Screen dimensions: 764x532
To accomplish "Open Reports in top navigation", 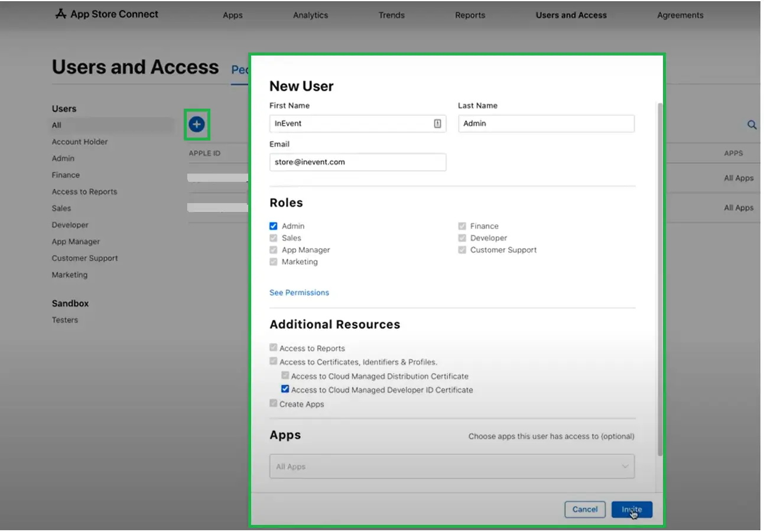I will [x=470, y=15].
